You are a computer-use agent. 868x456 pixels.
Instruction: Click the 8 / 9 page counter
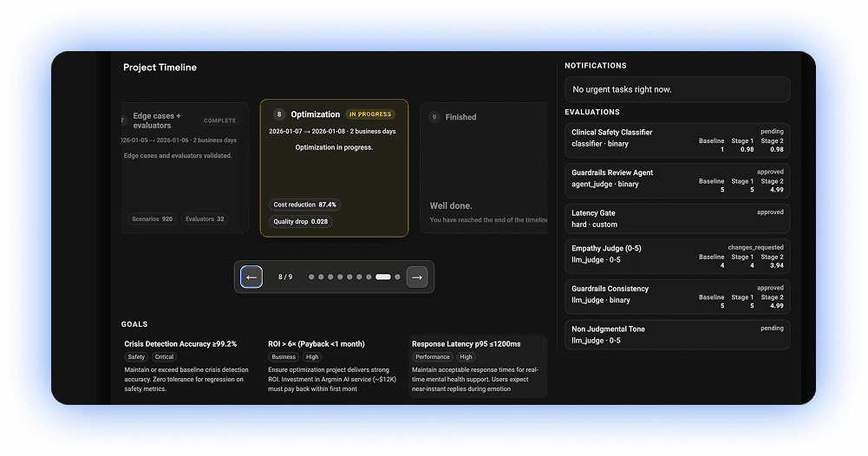[x=285, y=277]
